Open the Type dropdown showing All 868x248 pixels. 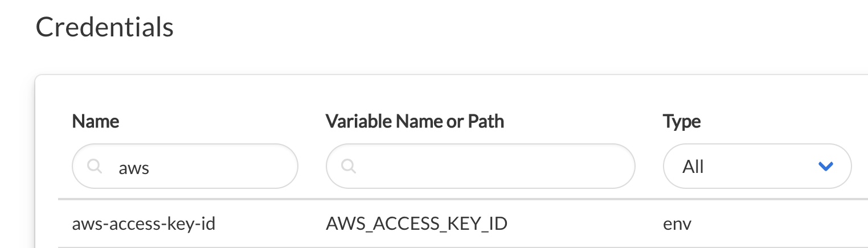point(756,166)
